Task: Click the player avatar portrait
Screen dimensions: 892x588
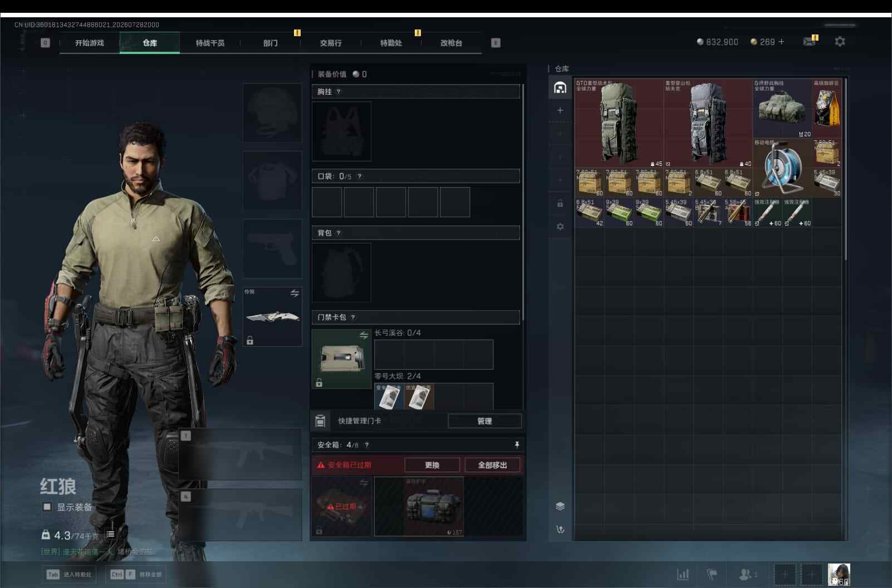Action: coord(839,575)
